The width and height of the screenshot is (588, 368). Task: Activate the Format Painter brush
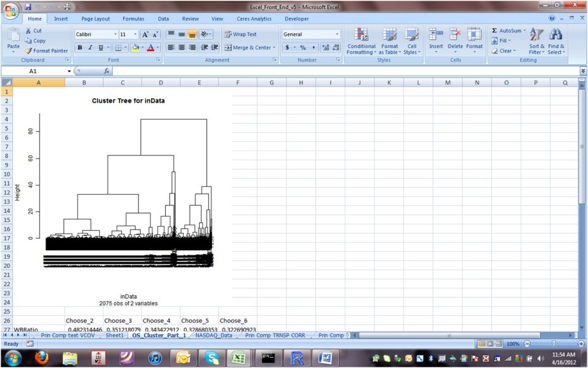pos(47,51)
